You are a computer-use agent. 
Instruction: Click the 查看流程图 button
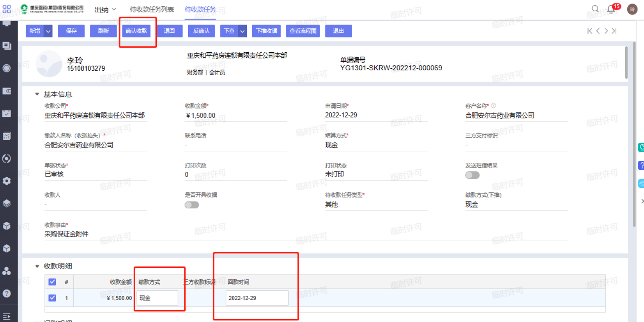303,31
